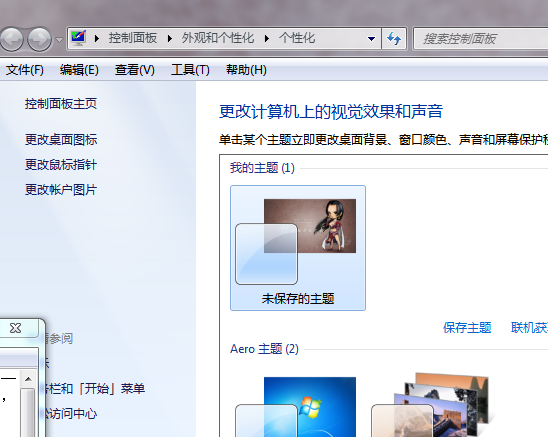548x437 pixels.
Task: Click the scrollbar up arrow in small window
Action: pos(28,379)
